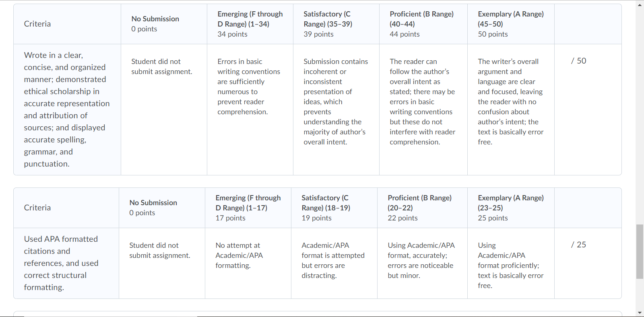
Task: Click 'Errors in basic writing conventions' description
Action: tap(249, 86)
